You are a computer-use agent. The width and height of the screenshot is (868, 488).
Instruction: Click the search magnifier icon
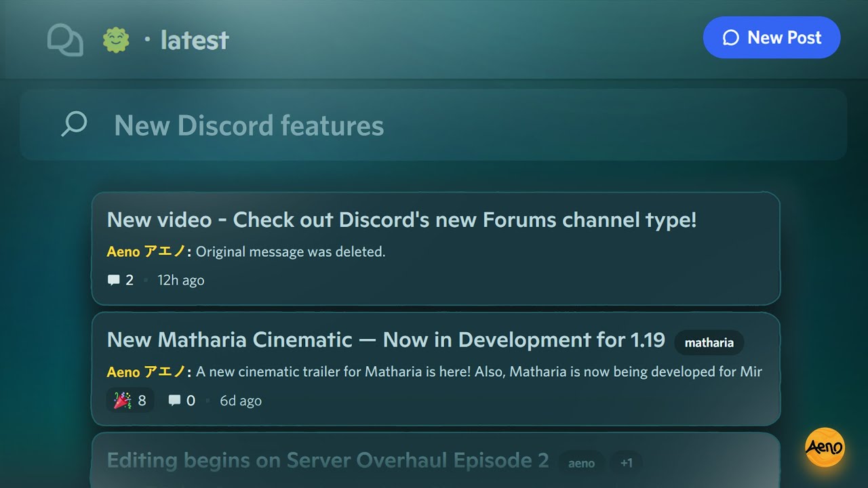click(74, 125)
